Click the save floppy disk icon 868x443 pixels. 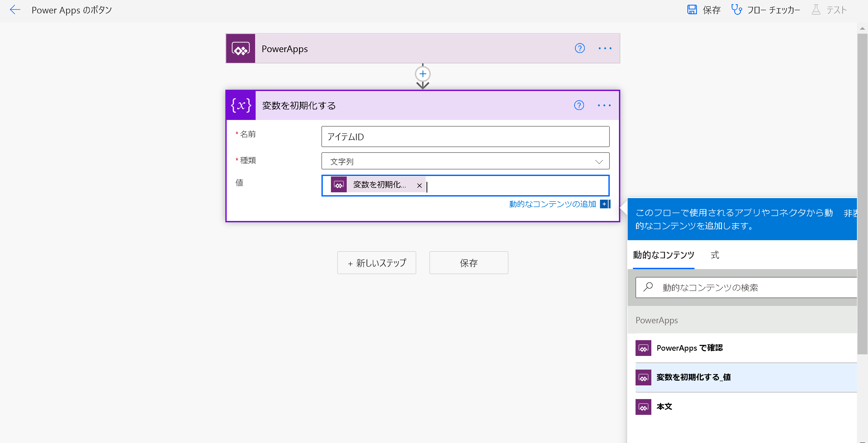pyautogui.click(x=692, y=10)
